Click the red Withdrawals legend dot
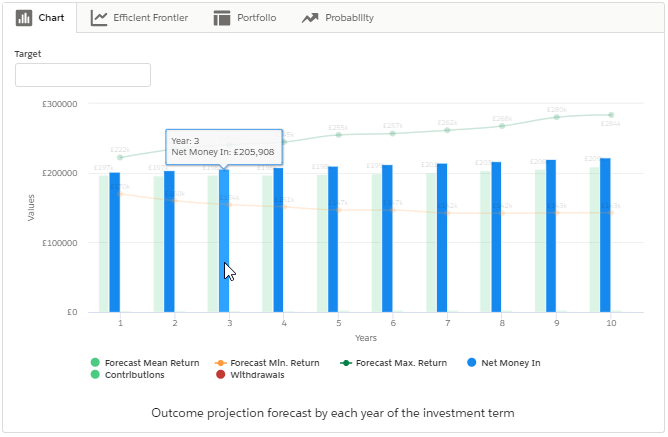668x437 pixels. (x=221, y=375)
